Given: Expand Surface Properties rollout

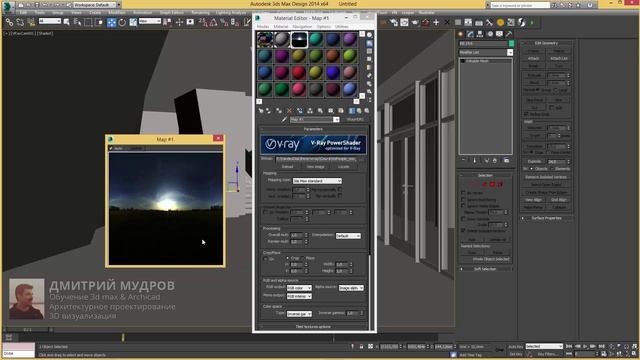Looking at the screenshot, I should pyautogui.click(x=546, y=218).
